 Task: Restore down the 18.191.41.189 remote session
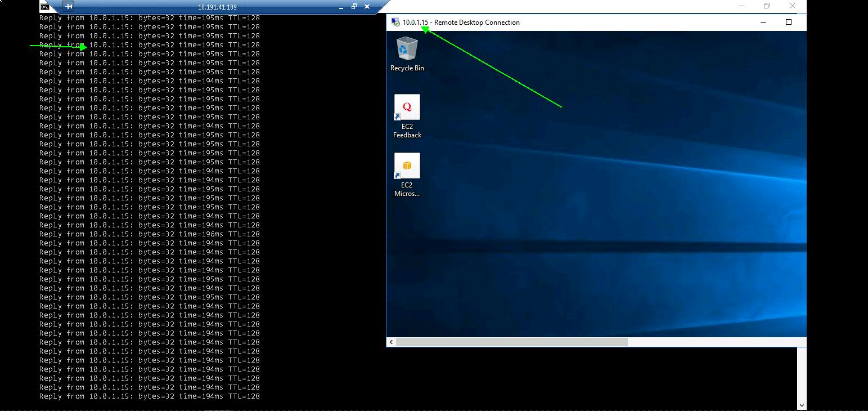pyautogui.click(x=354, y=7)
